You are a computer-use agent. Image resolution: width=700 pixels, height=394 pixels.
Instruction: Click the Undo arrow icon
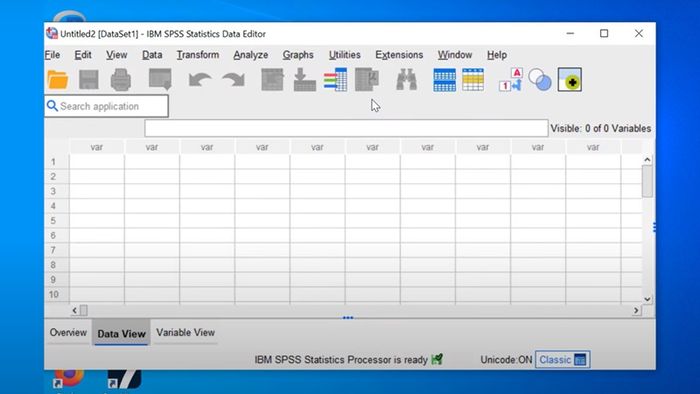pos(200,80)
